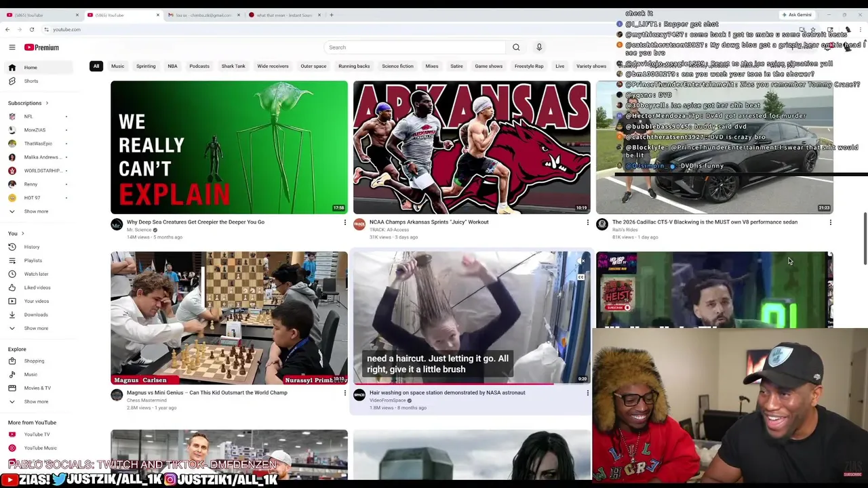The image size is (868, 488).
Task: Switch to Gmail browser tab
Action: click(x=202, y=15)
